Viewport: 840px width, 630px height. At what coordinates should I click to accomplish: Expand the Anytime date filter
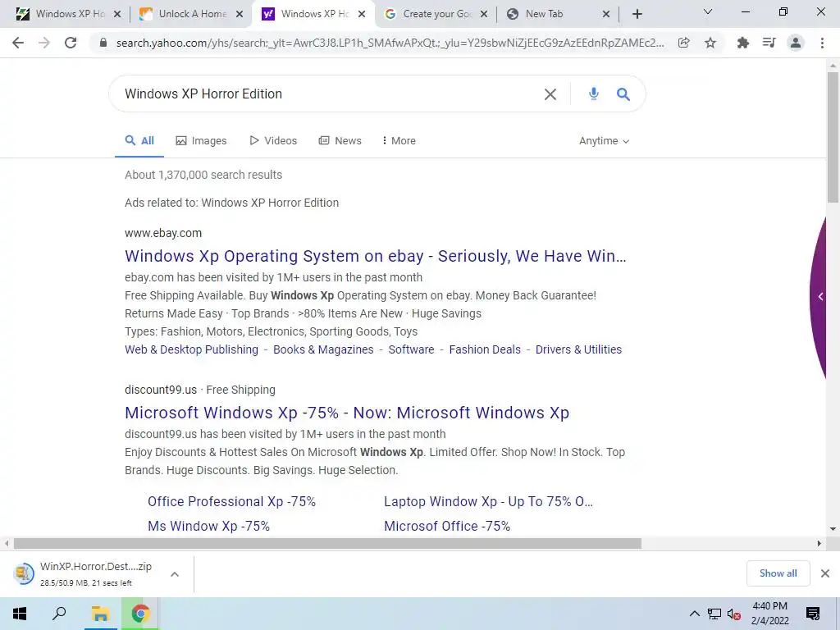pos(605,141)
